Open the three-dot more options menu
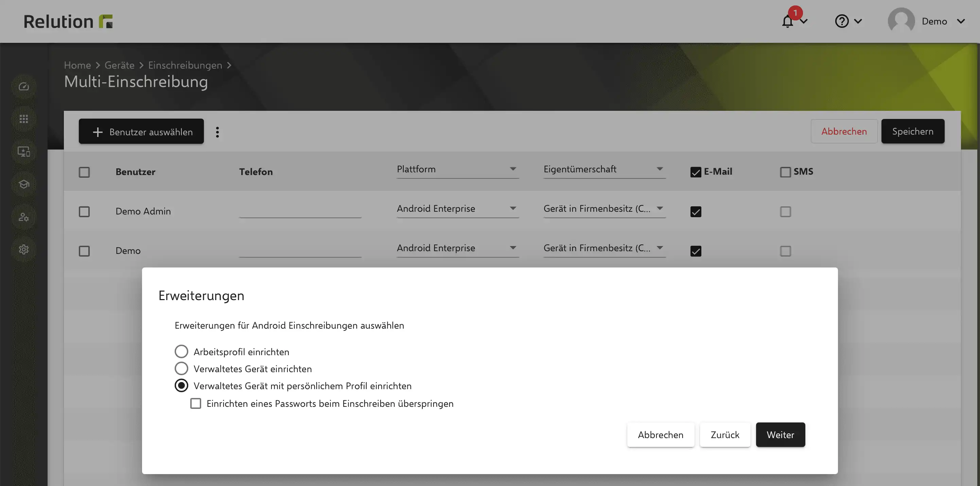 pos(217,132)
